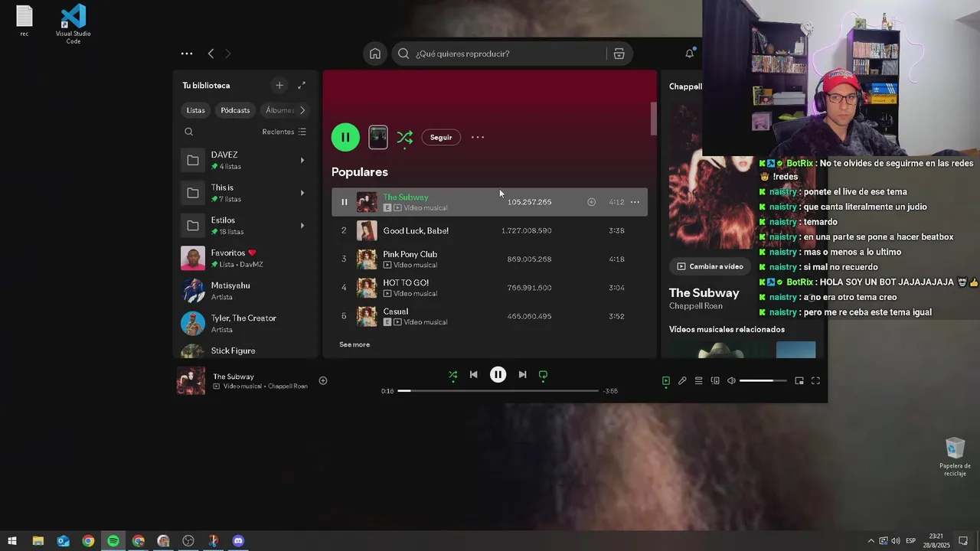This screenshot has width=980, height=551.
Task: Select the Álbumes filter chip
Action: (x=279, y=110)
